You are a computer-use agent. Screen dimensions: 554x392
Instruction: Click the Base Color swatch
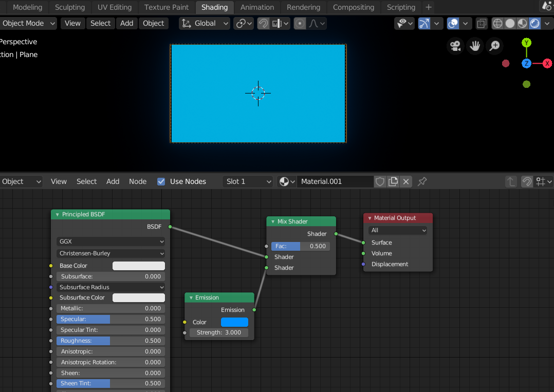pyautogui.click(x=139, y=266)
